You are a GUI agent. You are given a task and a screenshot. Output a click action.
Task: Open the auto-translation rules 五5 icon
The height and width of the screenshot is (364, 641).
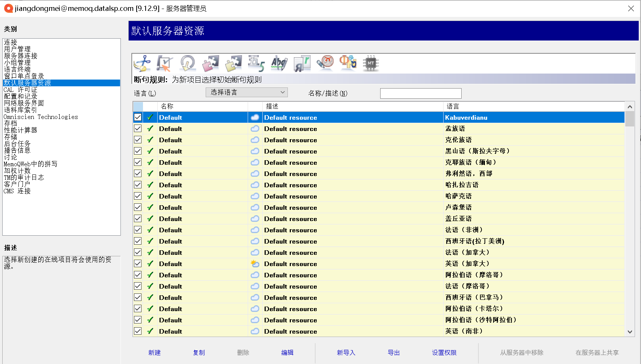pyautogui.click(x=256, y=63)
